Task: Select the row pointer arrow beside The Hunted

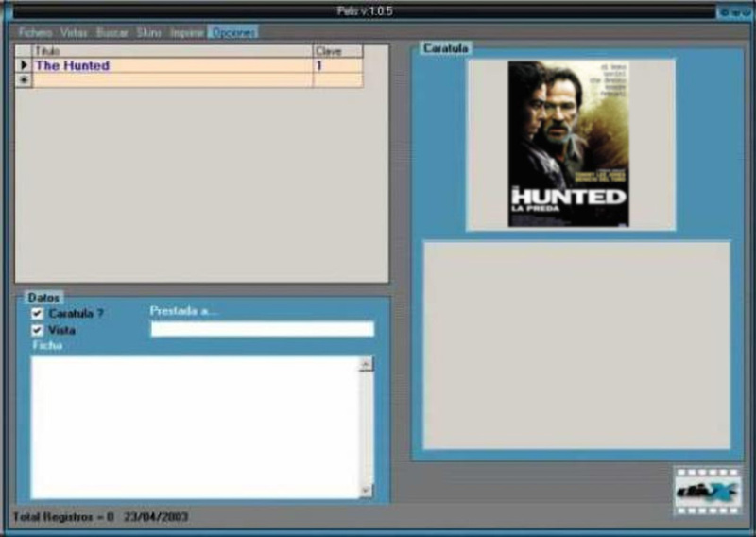Action: pos(24,65)
